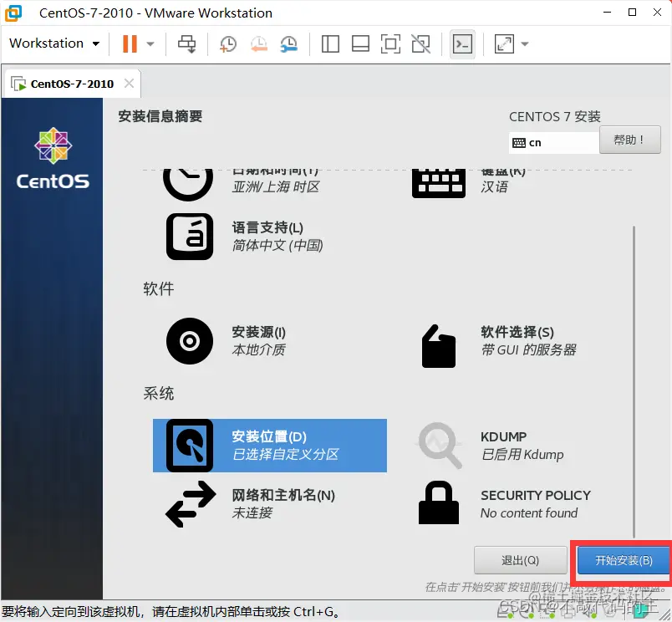Pause the virtual machine
Image resolution: width=672 pixels, height=622 pixels.
point(130,43)
